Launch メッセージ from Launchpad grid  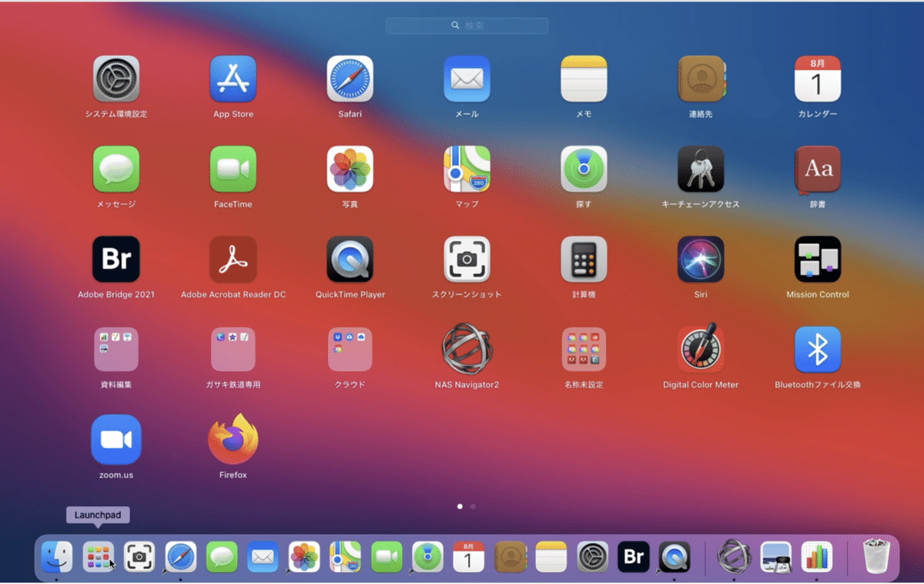click(116, 169)
